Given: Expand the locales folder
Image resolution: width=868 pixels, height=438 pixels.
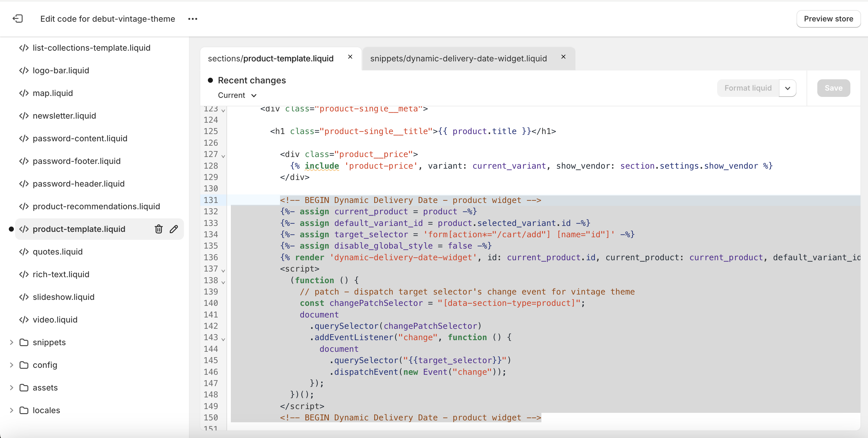Looking at the screenshot, I should 12,410.
